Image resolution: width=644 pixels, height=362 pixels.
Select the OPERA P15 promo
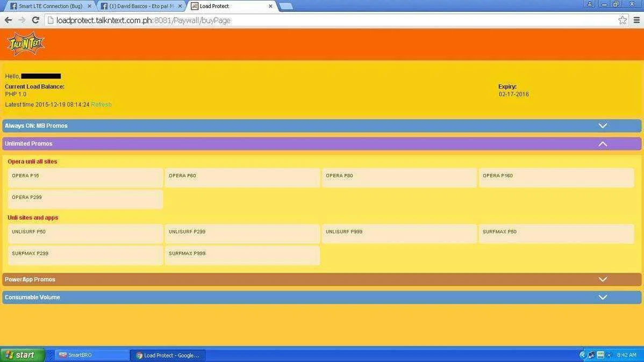[85, 178]
